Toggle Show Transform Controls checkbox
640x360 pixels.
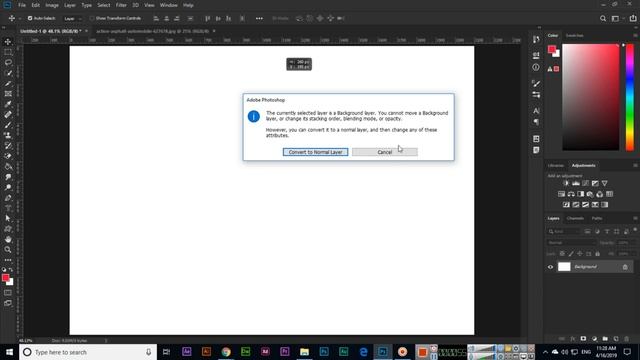(92, 18)
